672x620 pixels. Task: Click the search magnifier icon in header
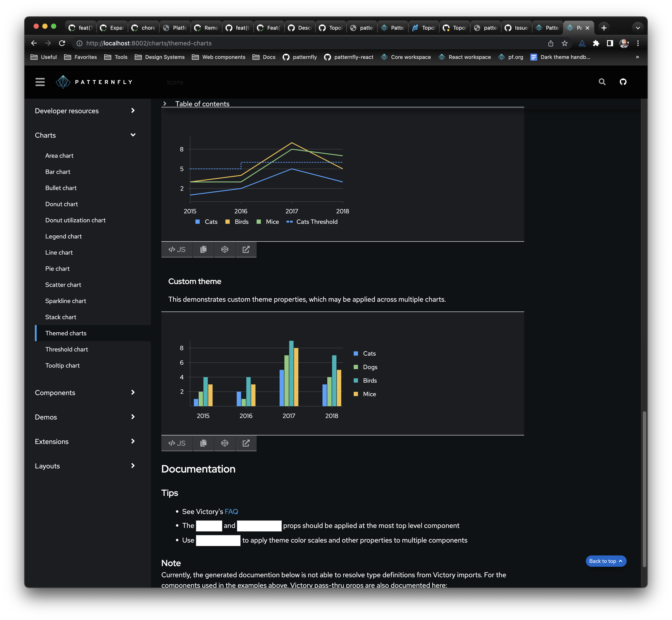pos(602,82)
